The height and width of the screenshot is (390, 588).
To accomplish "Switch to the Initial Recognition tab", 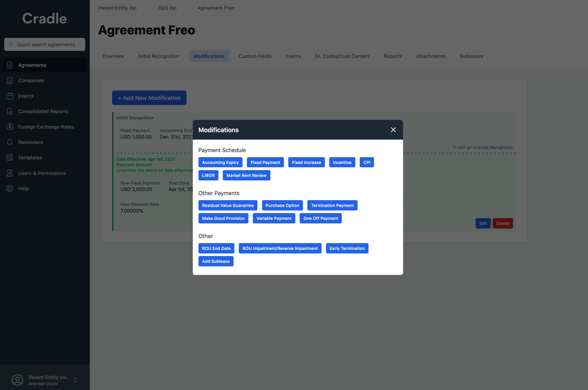I will [158, 56].
